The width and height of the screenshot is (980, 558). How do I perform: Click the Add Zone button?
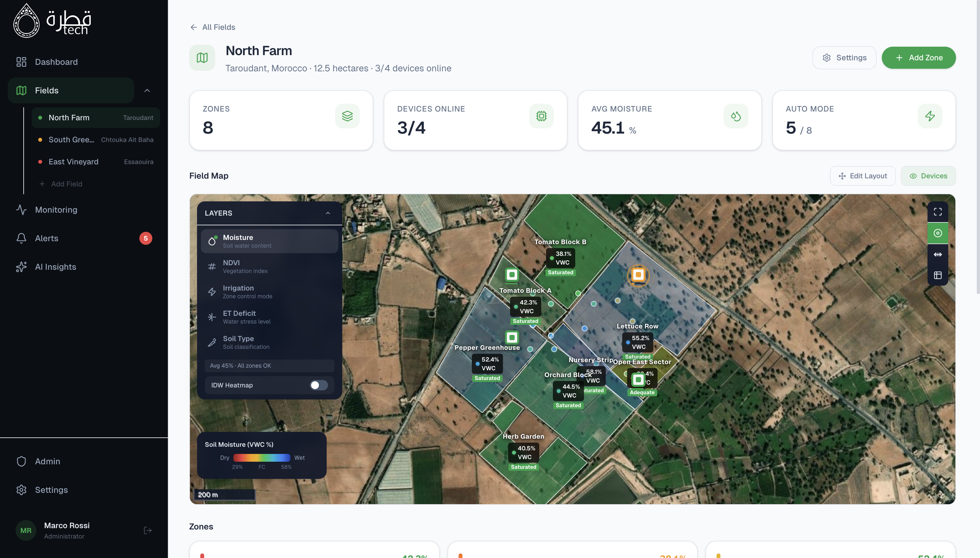click(918, 58)
